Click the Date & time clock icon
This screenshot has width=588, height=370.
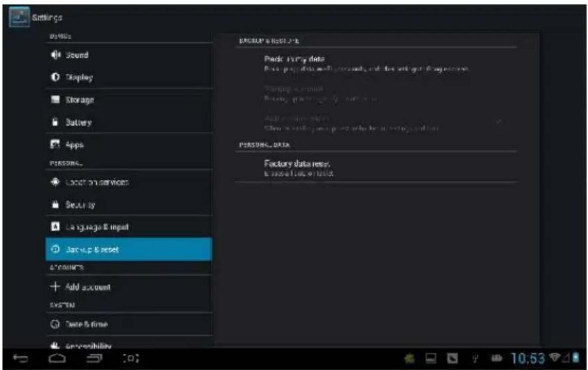click(55, 324)
